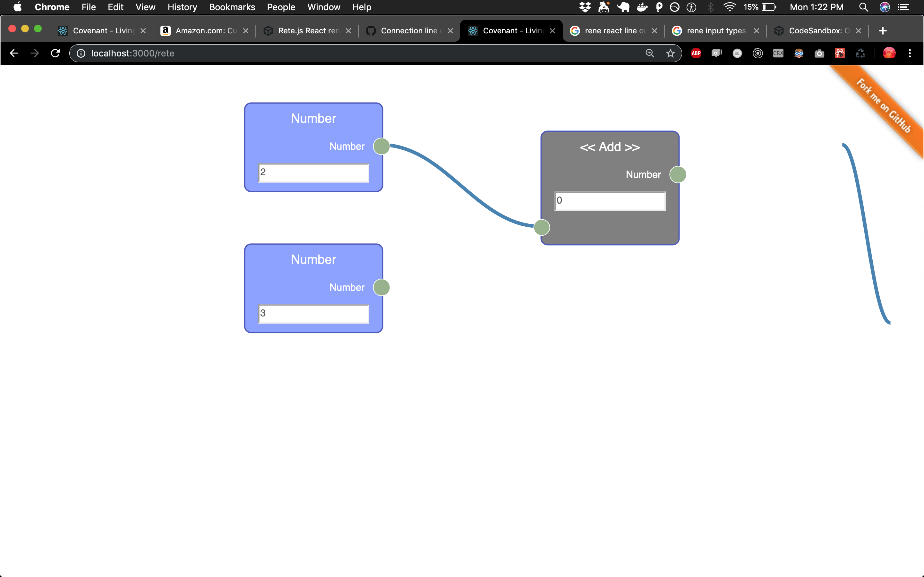Open the CRX extension
Viewport: 924px width, 577px height.
point(778,54)
